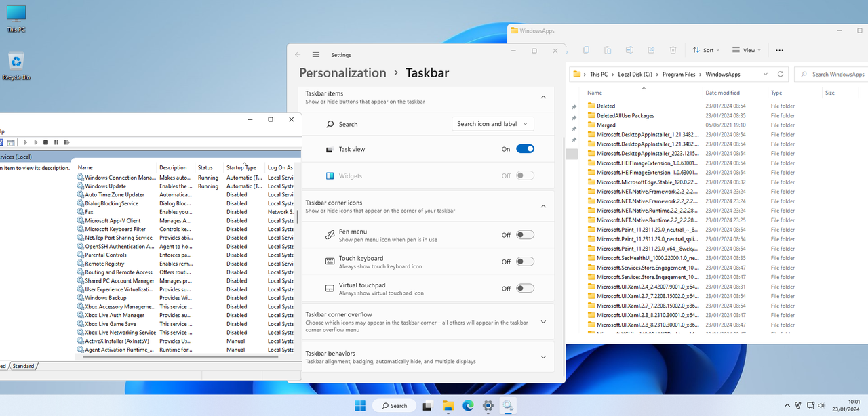Enable the Virtual touchpad toggle
Image resolution: width=868 pixels, height=416 pixels.
tap(525, 288)
